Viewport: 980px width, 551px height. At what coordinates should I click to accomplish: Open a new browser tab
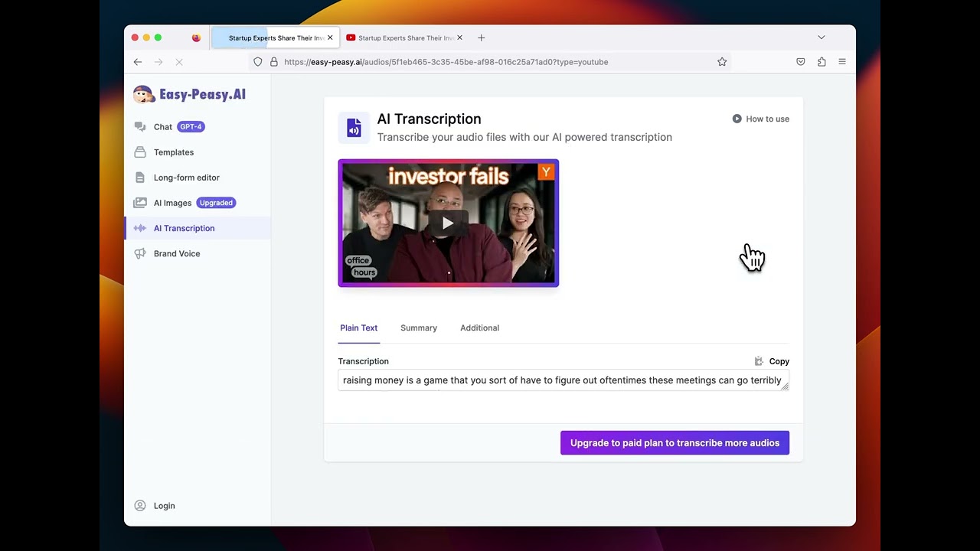(481, 37)
